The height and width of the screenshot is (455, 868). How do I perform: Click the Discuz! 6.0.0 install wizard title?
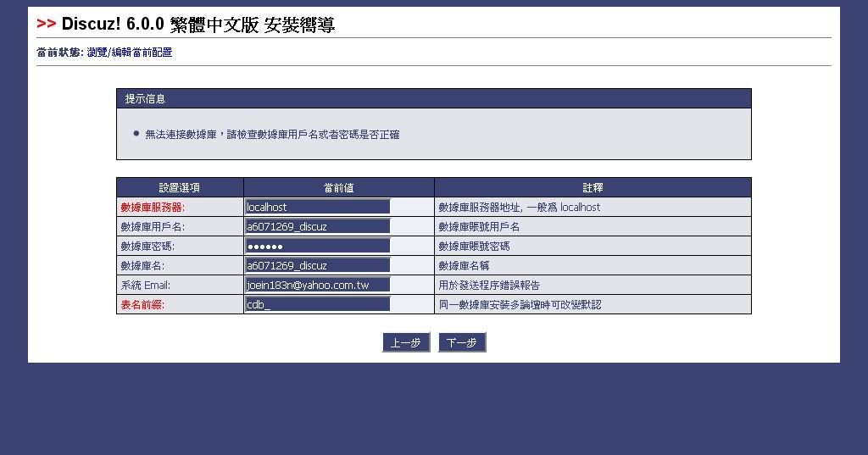point(198,25)
